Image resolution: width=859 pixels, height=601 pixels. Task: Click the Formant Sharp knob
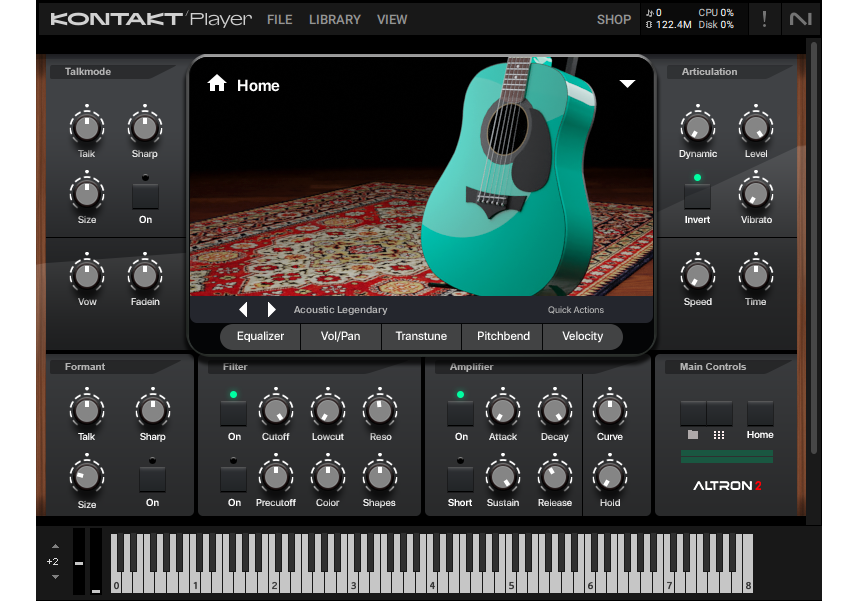coord(152,410)
